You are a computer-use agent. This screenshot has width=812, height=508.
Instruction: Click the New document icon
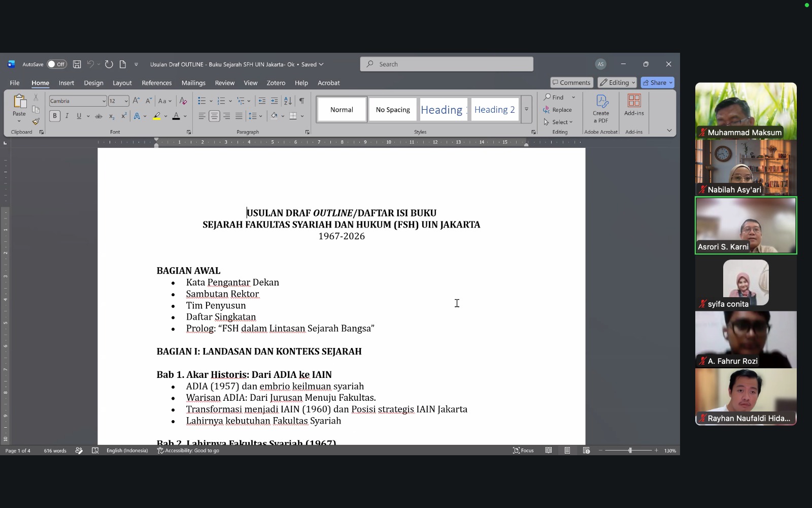(x=122, y=64)
